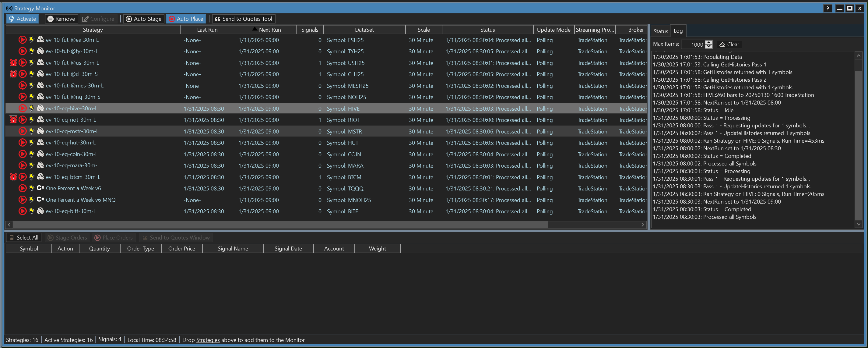Click C# icon of One Percent a Week v6 MNQ
The image size is (868, 348).
(x=40, y=200)
